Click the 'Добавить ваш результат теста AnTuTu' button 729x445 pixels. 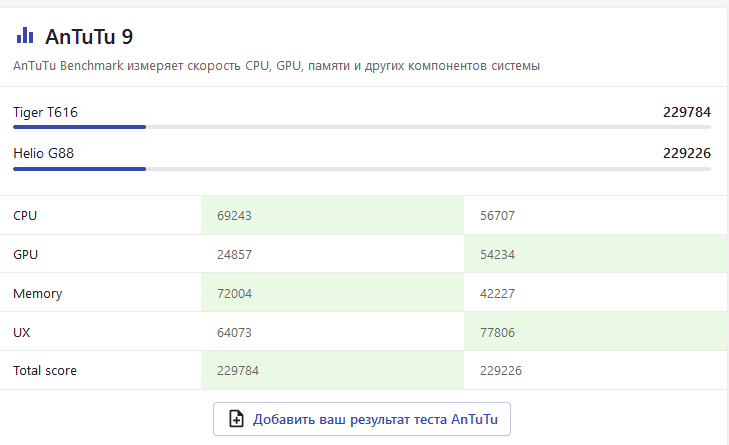click(362, 419)
